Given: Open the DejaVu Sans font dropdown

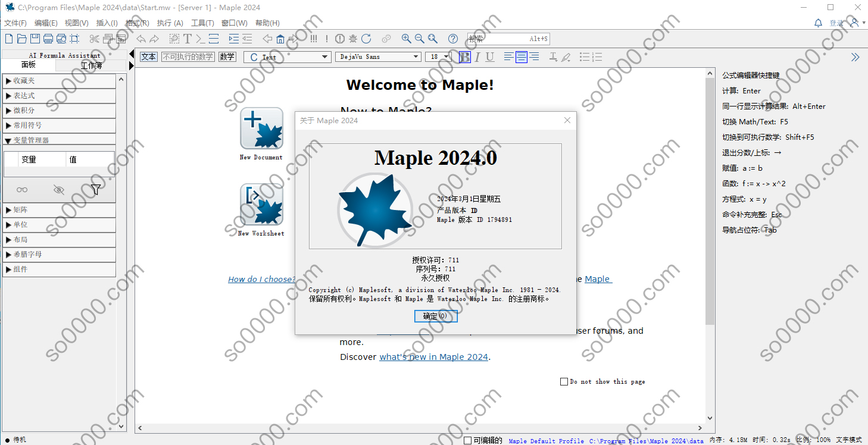Looking at the screenshot, I should click(x=378, y=57).
